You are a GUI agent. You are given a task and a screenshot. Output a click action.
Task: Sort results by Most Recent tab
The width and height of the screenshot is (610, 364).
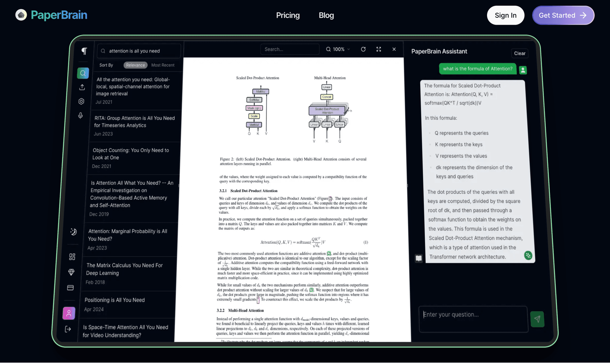(162, 65)
